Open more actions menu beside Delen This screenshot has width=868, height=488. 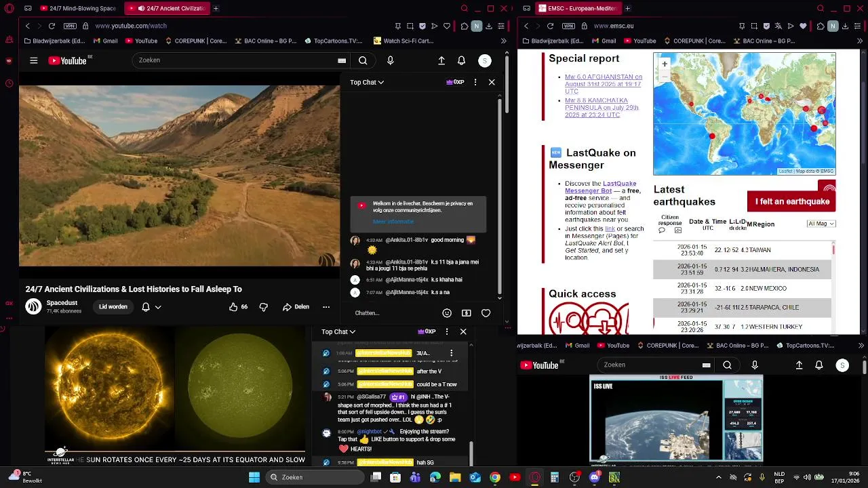tap(326, 306)
